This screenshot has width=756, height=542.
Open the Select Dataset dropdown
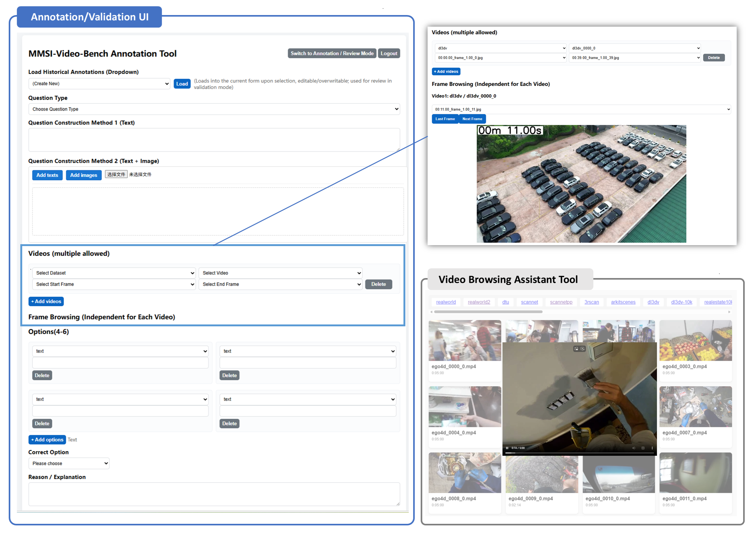coord(114,273)
